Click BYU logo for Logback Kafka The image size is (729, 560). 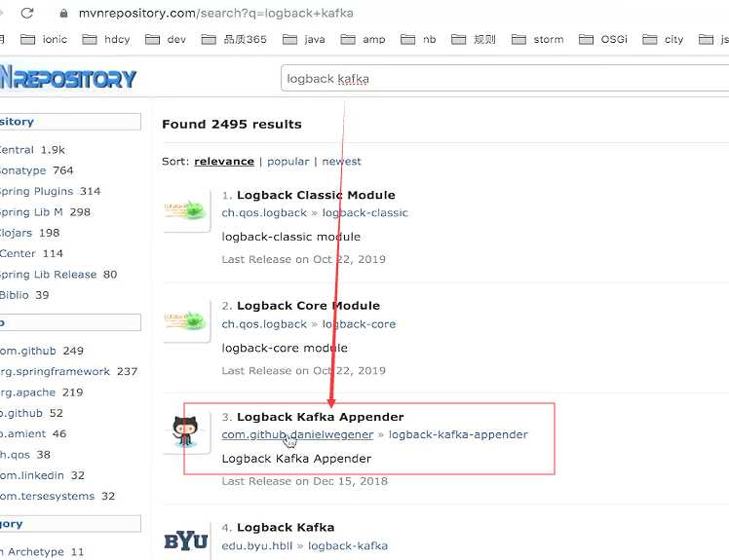click(x=185, y=541)
